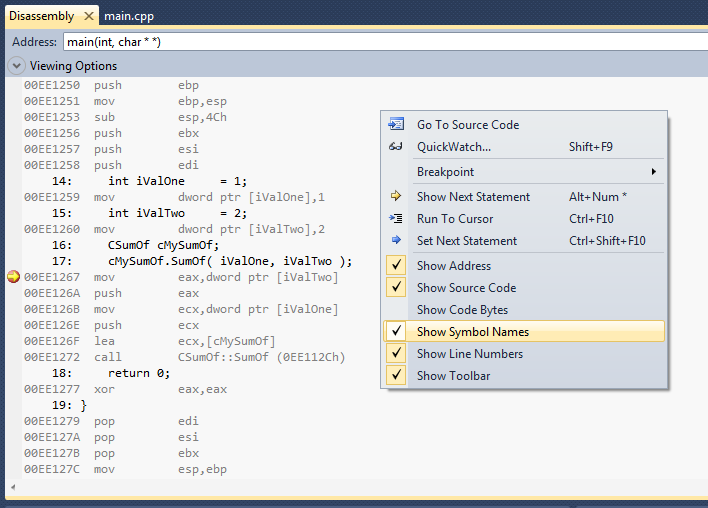Click the horizontal scrollbar left arrow
Screen dimensions: 708x508
coord(13,488)
